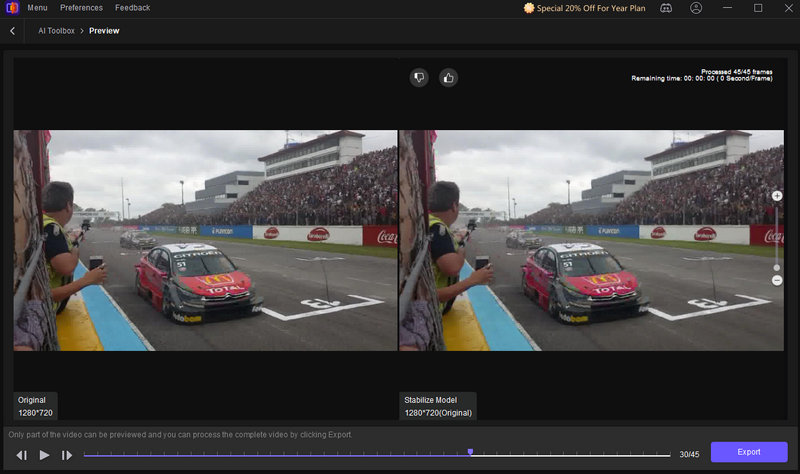Screen dimensions: 800x474
Task: Step forward to next frame
Action: pos(67,455)
